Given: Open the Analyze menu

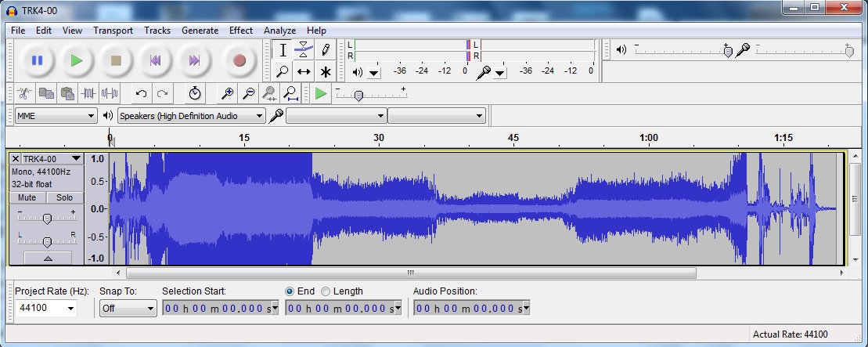Looking at the screenshot, I should point(279,31).
